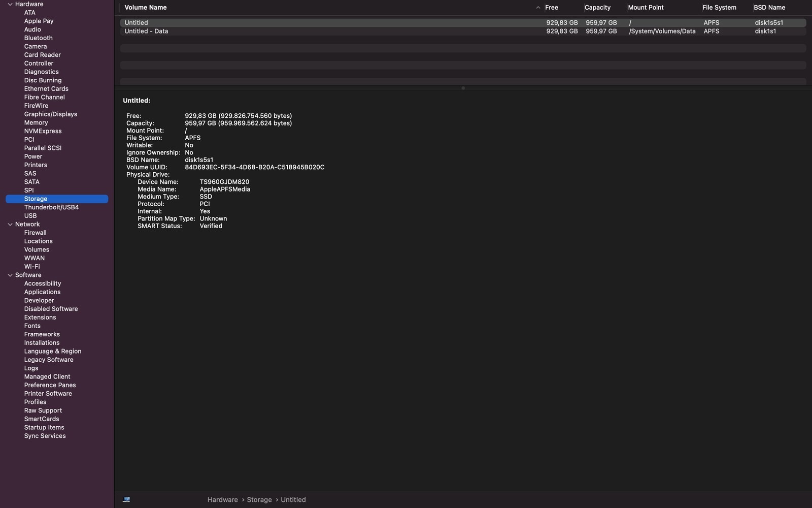Open Bluetooth hardware info
The width and height of the screenshot is (812, 508).
(38, 38)
